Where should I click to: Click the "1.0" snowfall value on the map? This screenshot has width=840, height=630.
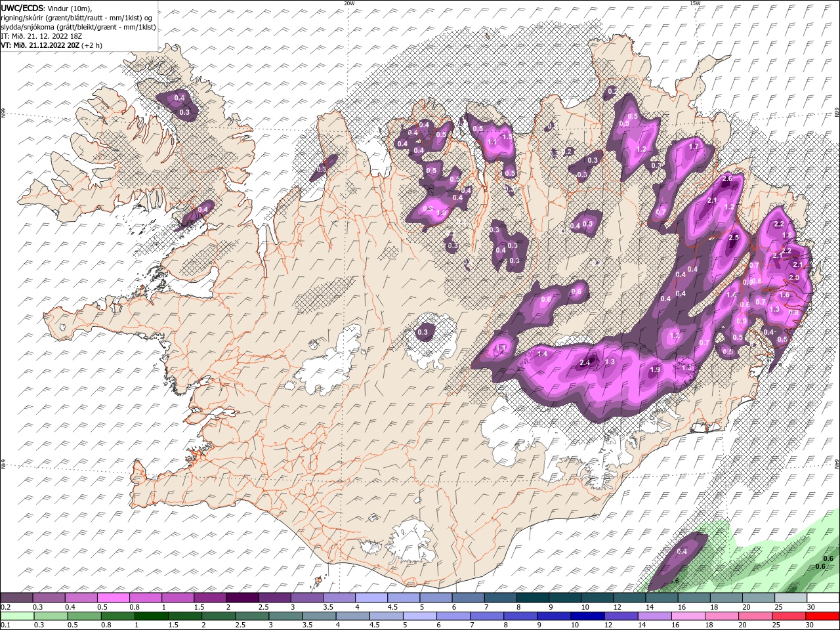pos(442,213)
